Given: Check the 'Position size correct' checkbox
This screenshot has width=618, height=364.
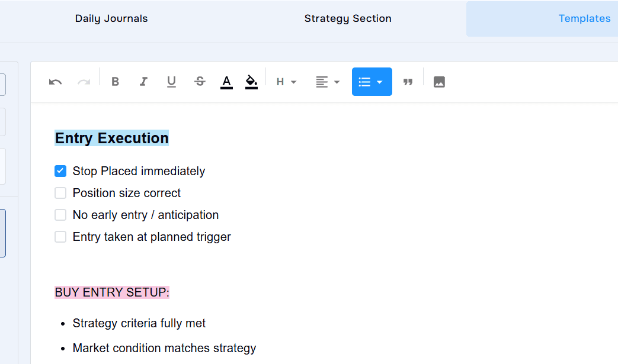Looking at the screenshot, I should click(x=60, y=192).
